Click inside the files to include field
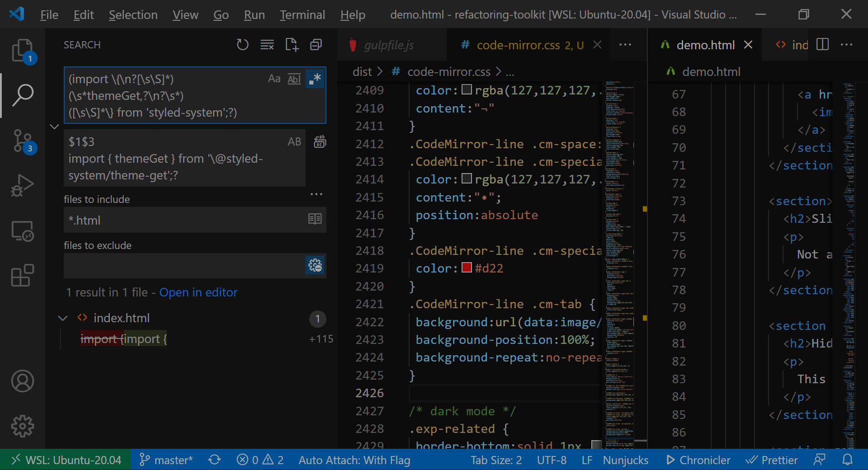The height and width of the screenshot is (470, 868). coord(181,220)
